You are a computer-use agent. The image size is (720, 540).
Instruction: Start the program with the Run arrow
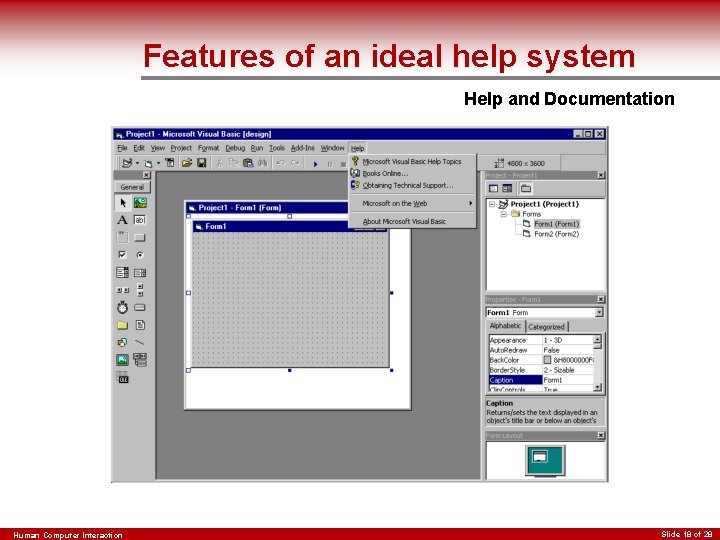click(315, 164)
